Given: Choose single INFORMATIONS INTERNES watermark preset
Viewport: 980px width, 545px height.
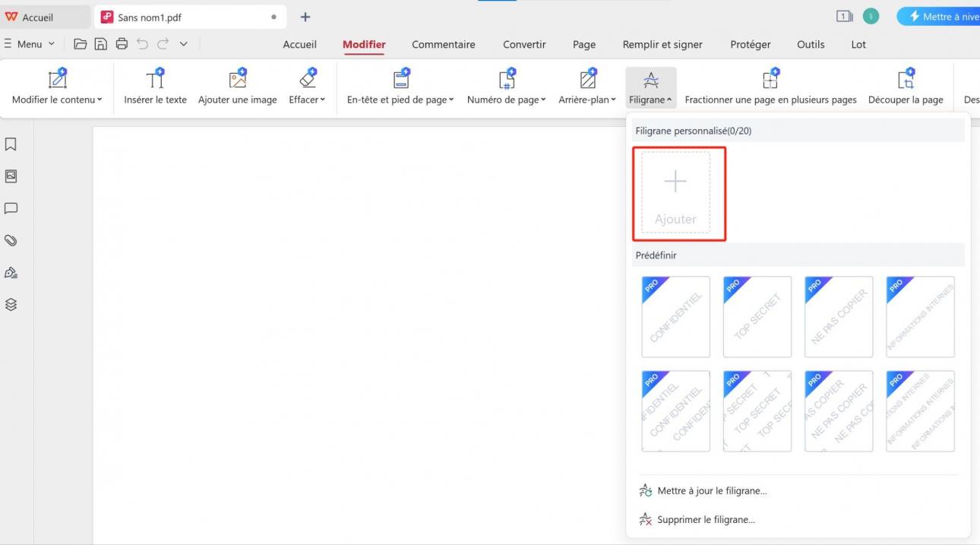Looking at the screenshot, I should [x=920, y=316].
